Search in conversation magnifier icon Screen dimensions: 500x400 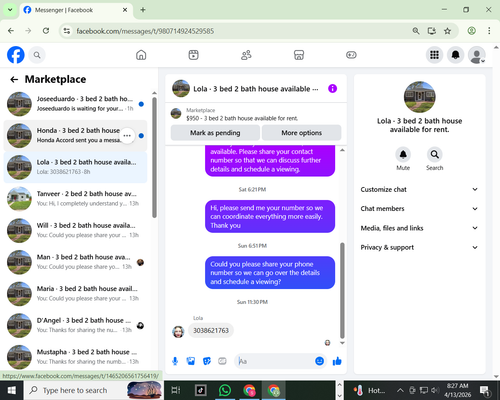(434, 155)
